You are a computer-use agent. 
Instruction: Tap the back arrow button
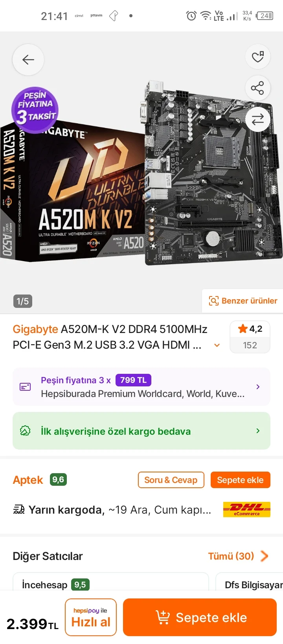(28, 60)
